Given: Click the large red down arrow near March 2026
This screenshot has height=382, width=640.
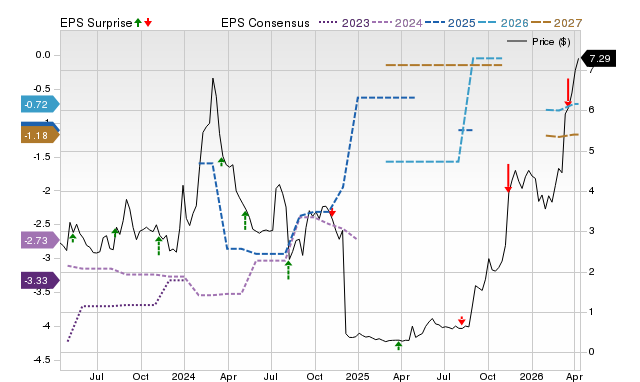Looking at the screenshot, I should (568, 92).
